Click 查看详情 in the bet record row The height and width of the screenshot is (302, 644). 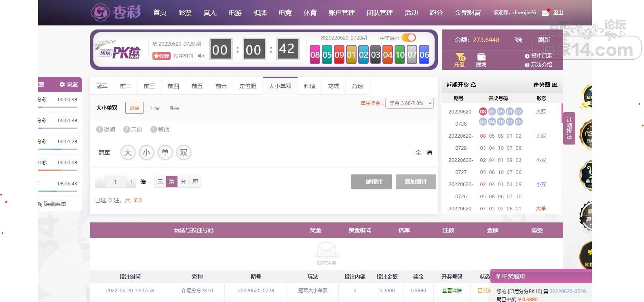pos(452,290)
